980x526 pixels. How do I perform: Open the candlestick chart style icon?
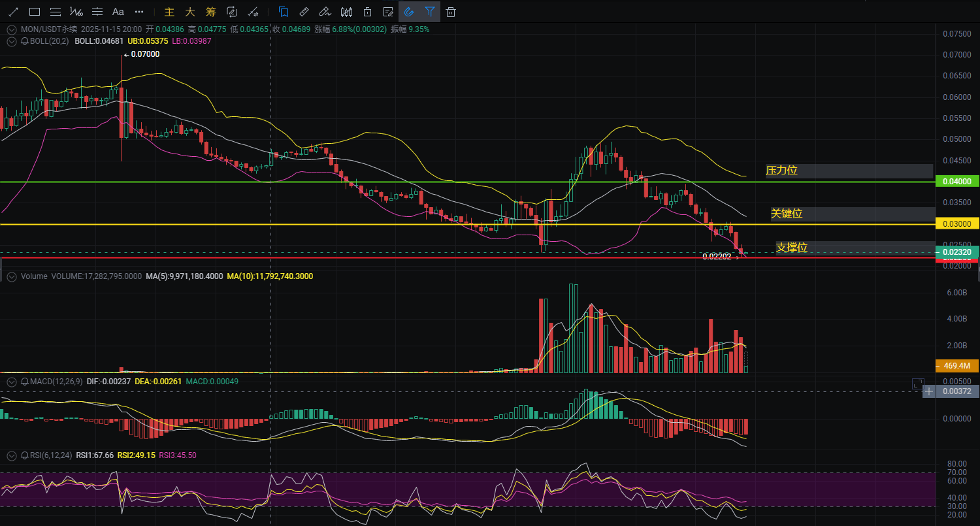tap(347, 12)
